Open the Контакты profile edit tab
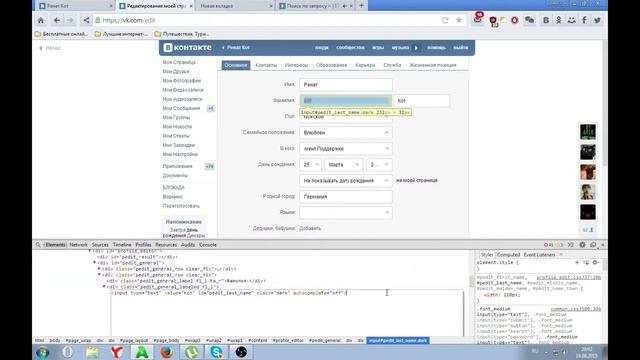 coord(266,65)
